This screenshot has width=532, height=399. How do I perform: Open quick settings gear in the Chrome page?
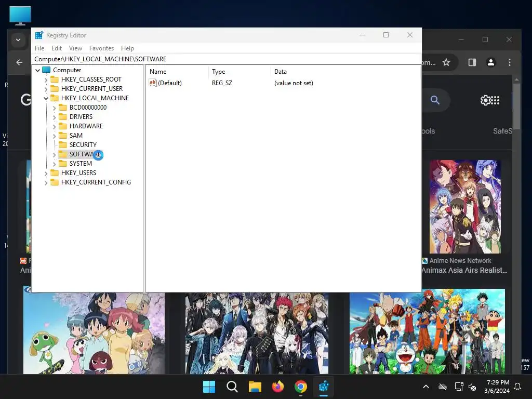point(486,100)
